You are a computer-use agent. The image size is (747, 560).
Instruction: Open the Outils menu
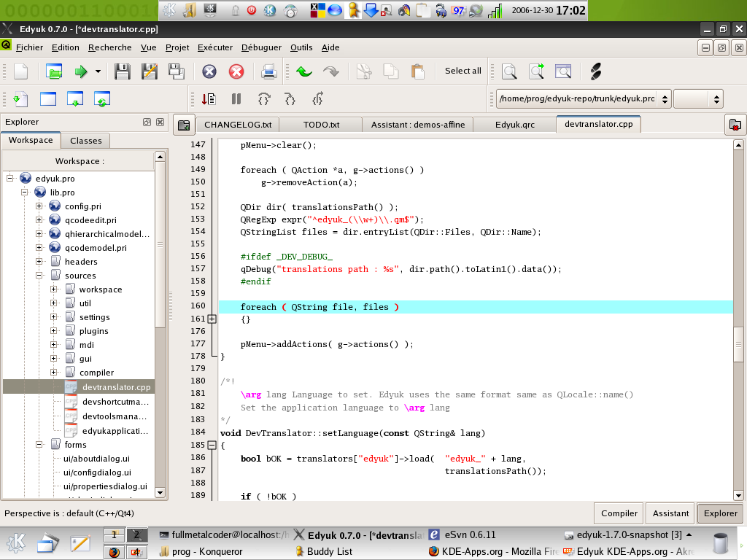(301, 47)
